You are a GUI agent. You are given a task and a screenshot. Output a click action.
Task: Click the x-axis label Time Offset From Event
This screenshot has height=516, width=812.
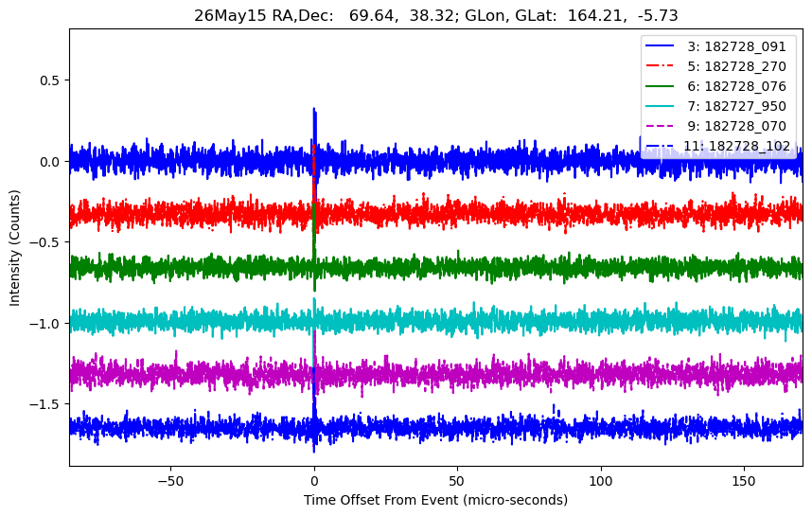(x=435, y=500)
